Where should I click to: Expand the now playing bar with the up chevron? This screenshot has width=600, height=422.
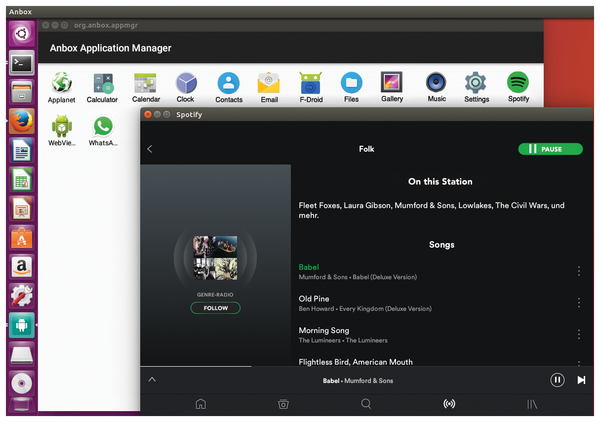point(152,380)
